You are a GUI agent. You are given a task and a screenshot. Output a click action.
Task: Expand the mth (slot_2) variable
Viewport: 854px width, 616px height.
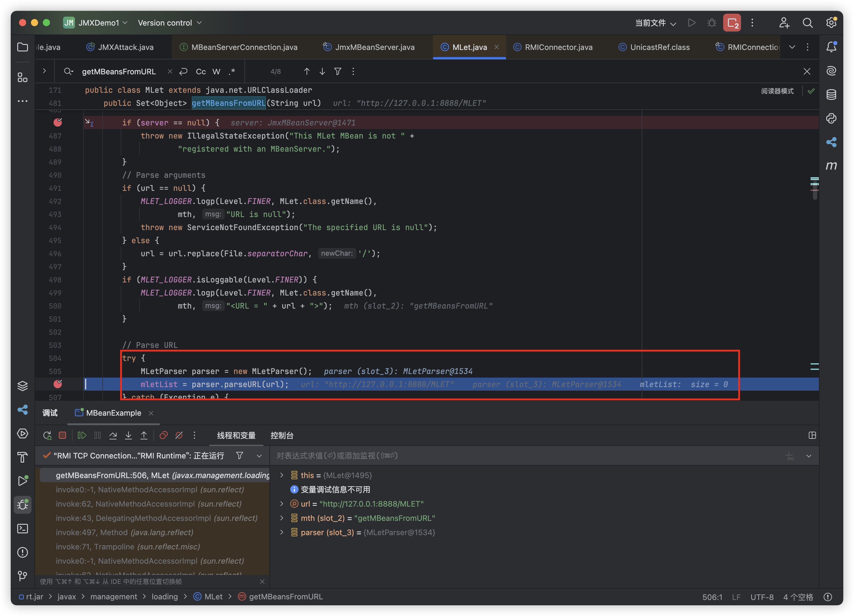click(x=282, y=518)
